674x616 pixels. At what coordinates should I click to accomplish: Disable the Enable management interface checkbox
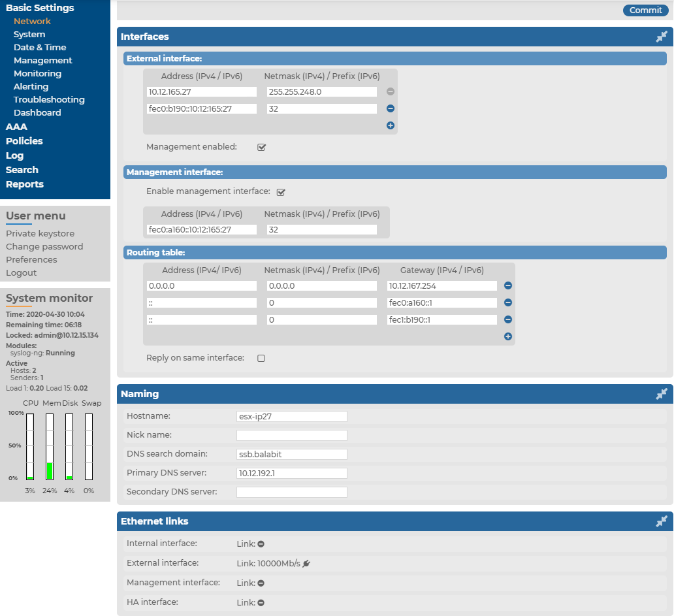click(x=281, y=192)
